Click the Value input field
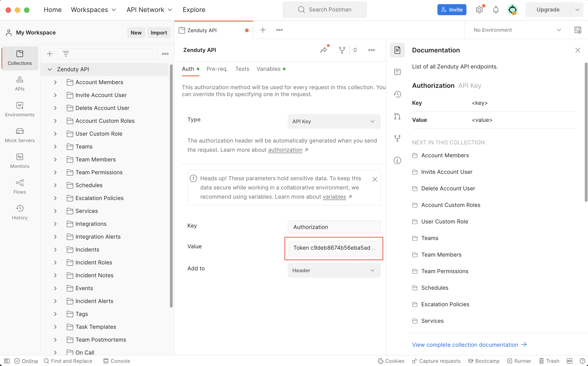Screen dimensions: 588x366 click(x=334, y=248)
